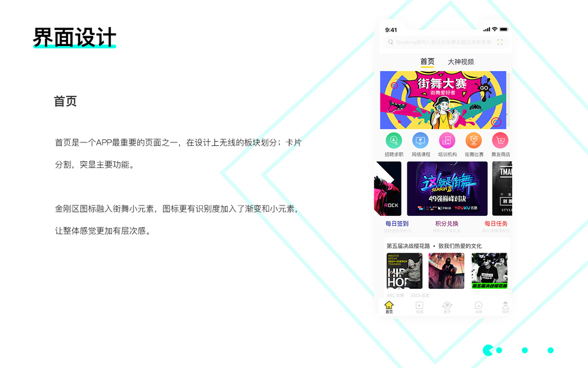Open the 圈子 planet icon in the bottom bar
The image size is (588, 368).
tap(447, 305)
